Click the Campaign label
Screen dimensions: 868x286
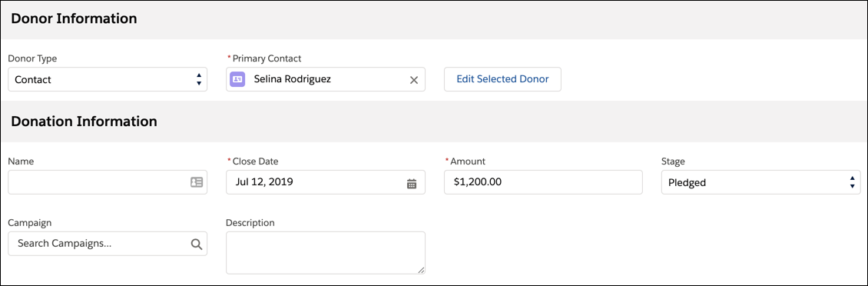tap(30, 223)
